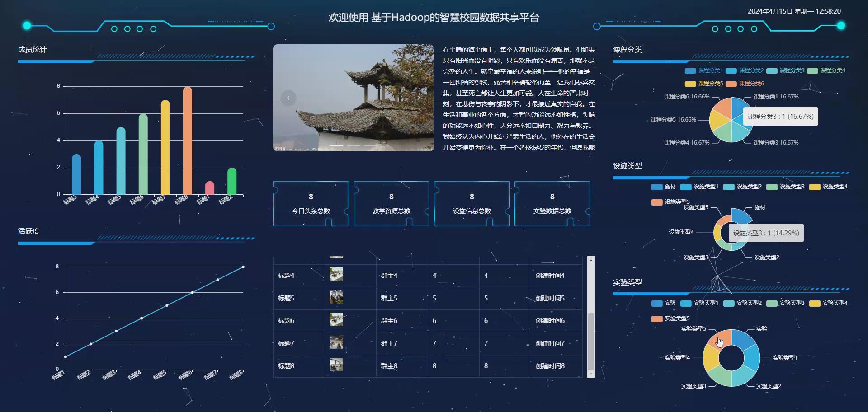Click the scrollbar down arrow of the table
Image resolution: width=868 pixels, height=412 pixels.
point(591,374)
